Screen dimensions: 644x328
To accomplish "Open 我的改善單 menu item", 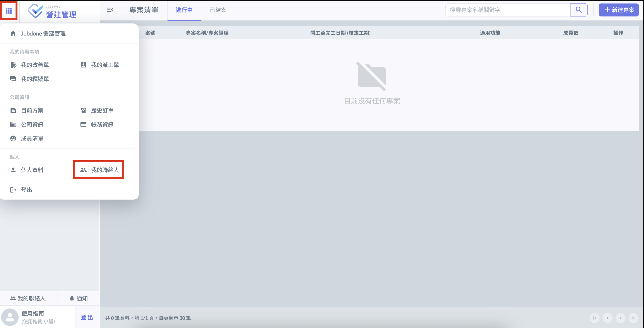I will 35,65.
